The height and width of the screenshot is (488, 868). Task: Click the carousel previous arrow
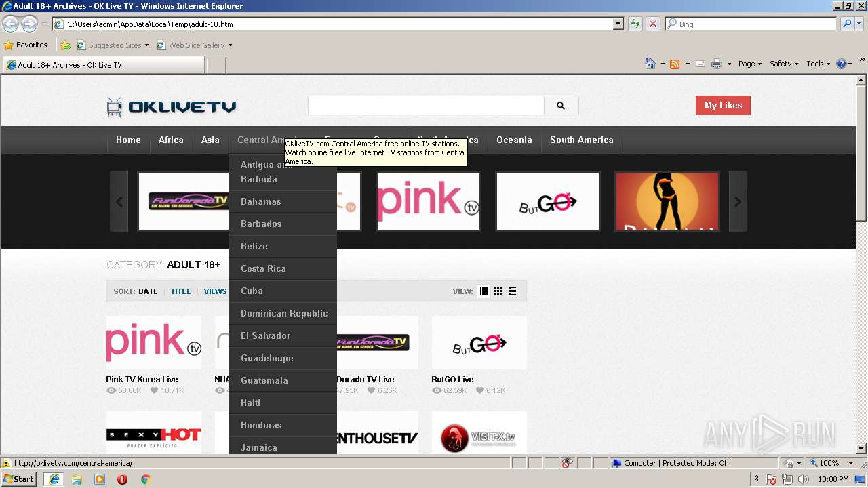point(119,201)
